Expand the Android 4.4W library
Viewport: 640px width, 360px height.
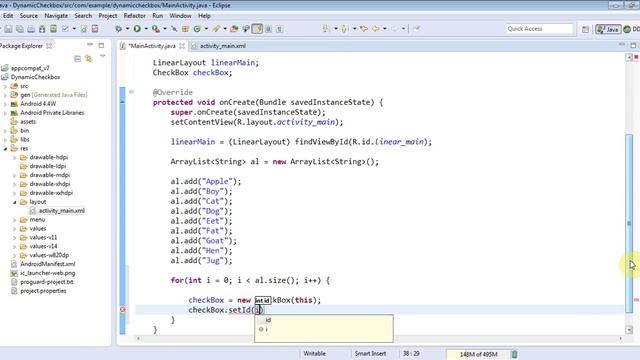5,104
